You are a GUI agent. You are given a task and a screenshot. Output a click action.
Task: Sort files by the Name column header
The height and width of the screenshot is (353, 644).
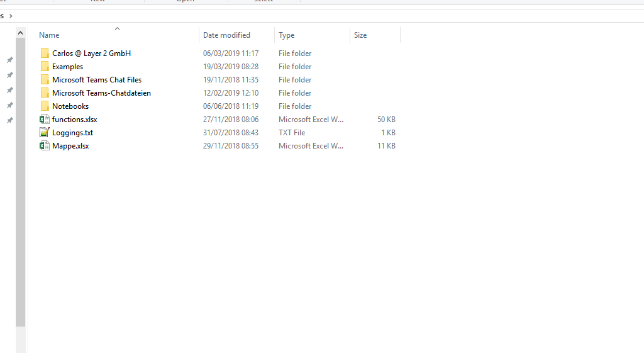pyautogui.click(x=49, y=35)
